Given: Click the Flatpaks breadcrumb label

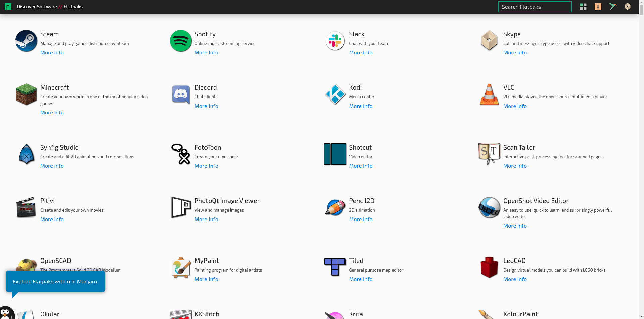Looking at the screenshot, I should (x=73, y=7).
